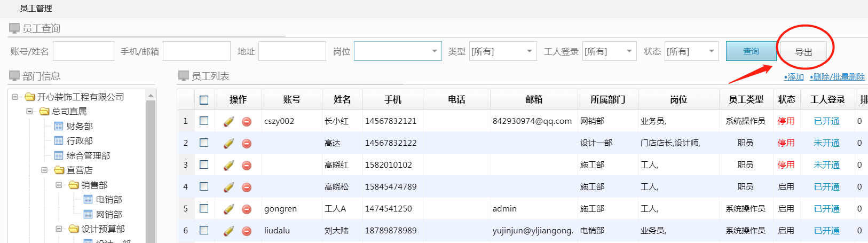Edit employee 高晓松 with pencil icon
868x243 pixels.
pos(228,187)
